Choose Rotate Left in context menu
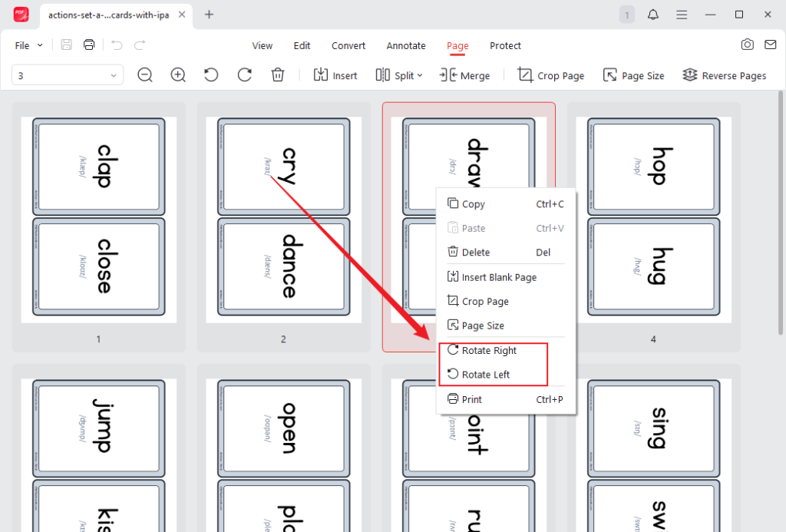 coord(506,374)
